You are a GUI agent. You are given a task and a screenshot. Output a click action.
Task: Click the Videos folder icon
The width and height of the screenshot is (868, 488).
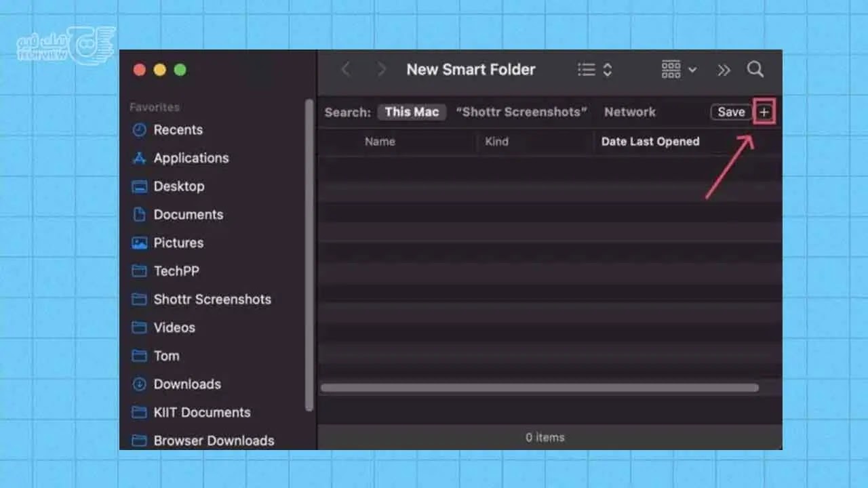139,327
